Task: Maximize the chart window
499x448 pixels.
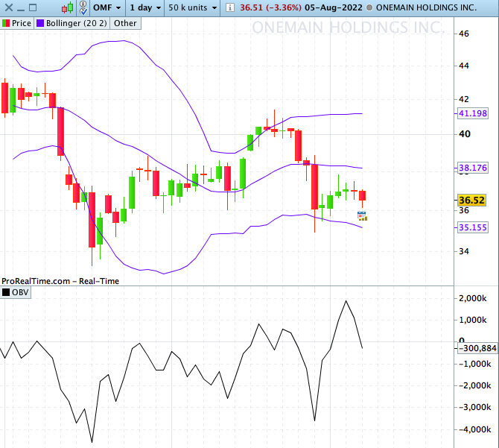Action: pyautogui.click(x=33, y=7)
